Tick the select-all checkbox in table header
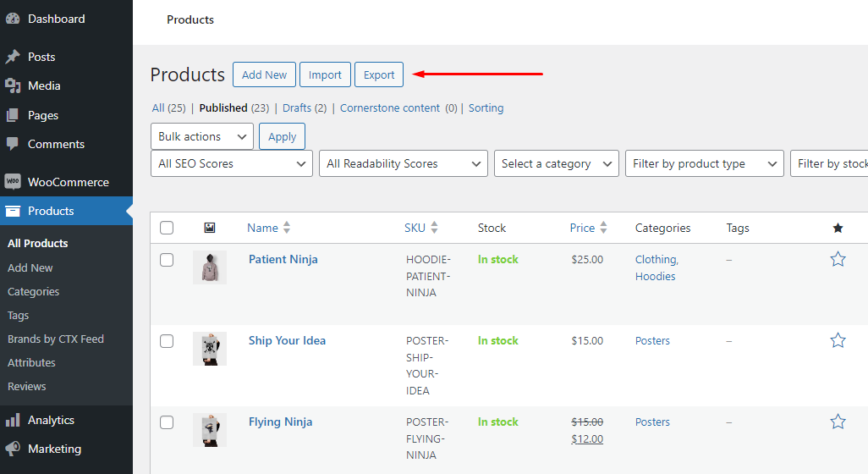The width and height of the screenshot is (868, 474). pos(167,228)
